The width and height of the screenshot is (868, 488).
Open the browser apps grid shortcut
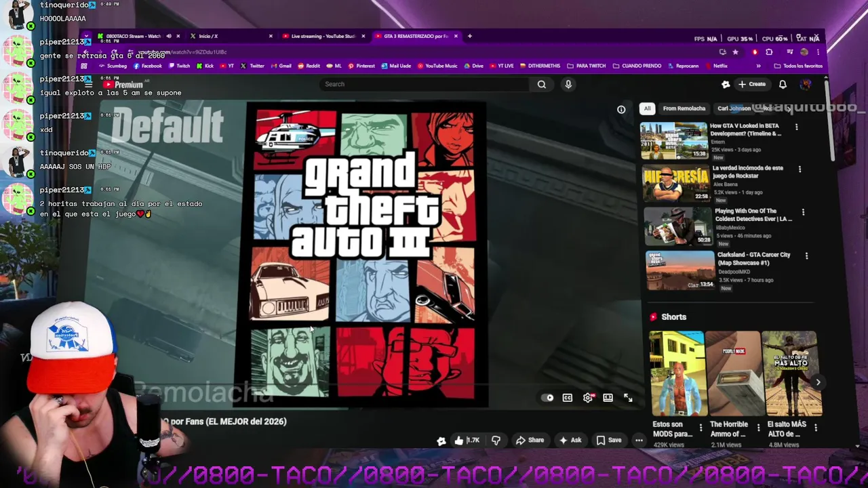tap(84, 66)
